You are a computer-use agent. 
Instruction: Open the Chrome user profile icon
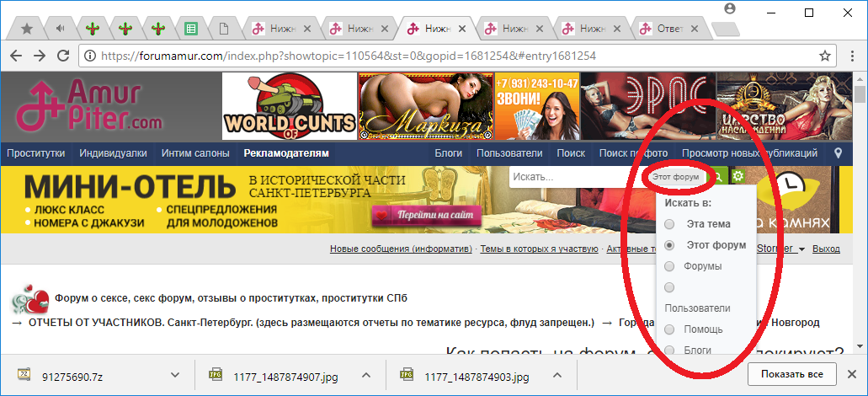[730, 8]
